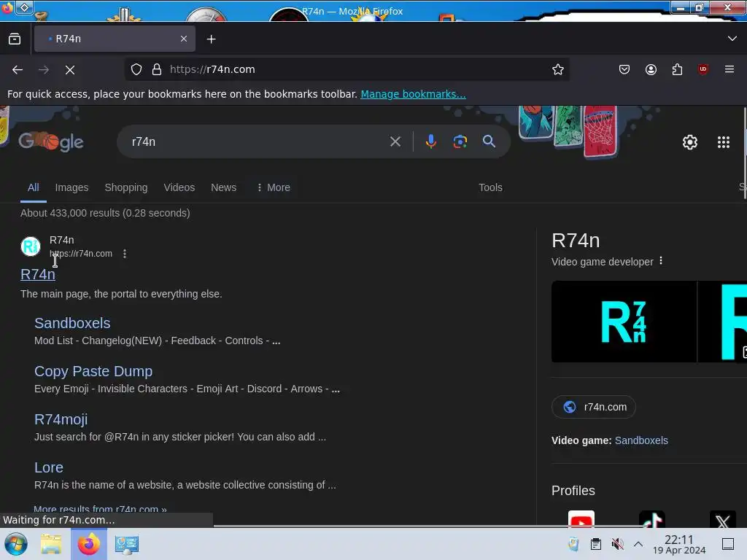Image resolution: width=747 pixels, height=560 pixels.
Task: Expand the list all tabs chevron
Action: click(732, 39)
